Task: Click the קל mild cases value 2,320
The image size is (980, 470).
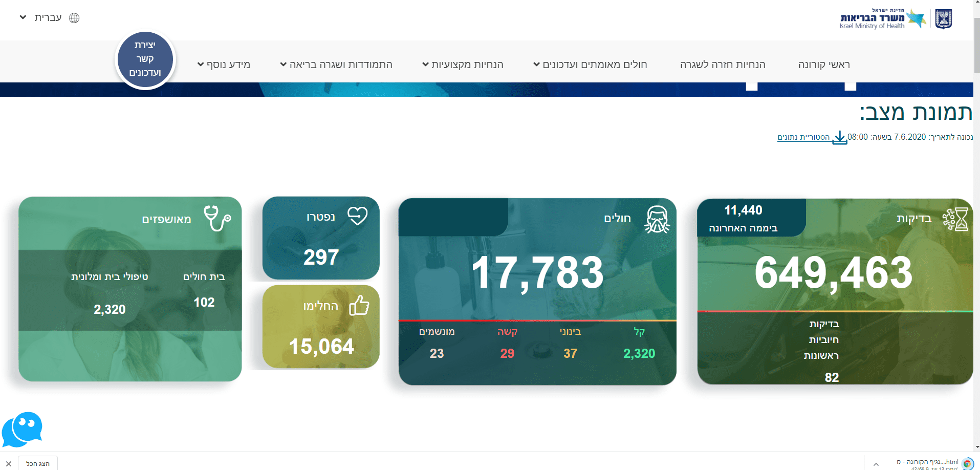Action: (x=639, y=353)
